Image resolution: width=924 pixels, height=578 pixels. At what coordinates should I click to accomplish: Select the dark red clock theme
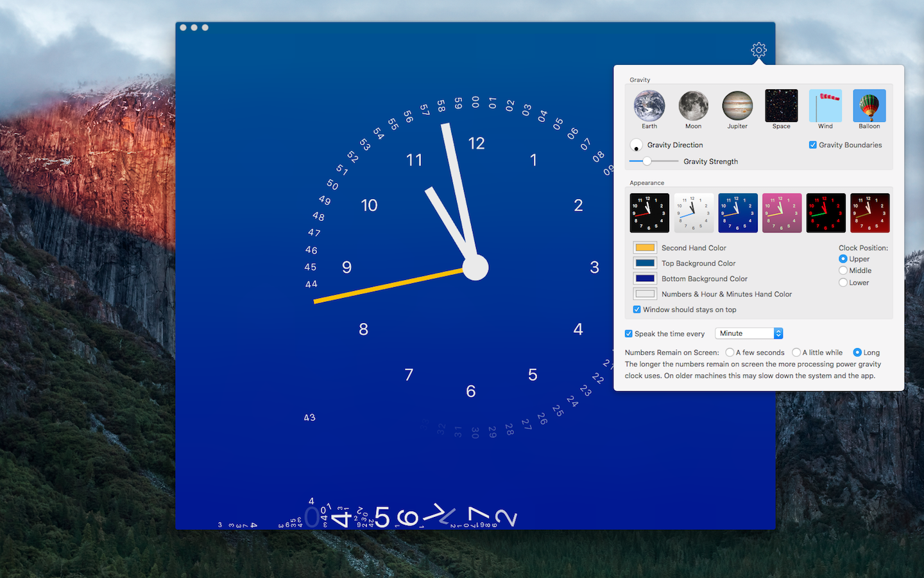coord(869,213)
